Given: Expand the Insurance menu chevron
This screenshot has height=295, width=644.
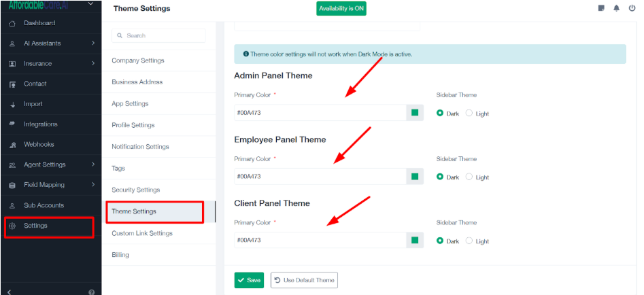Looking at the screenshot, I should pyautogui.click(x=93, y=63).
